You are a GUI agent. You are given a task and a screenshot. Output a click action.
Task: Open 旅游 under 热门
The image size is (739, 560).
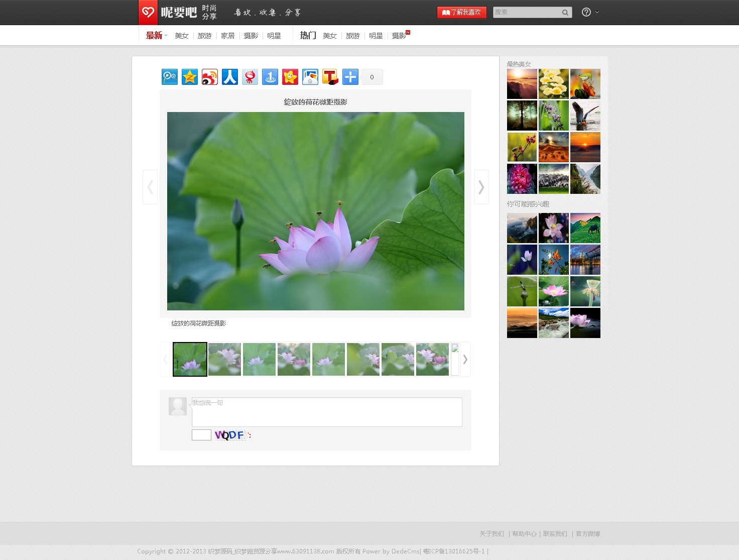(353, 36)
